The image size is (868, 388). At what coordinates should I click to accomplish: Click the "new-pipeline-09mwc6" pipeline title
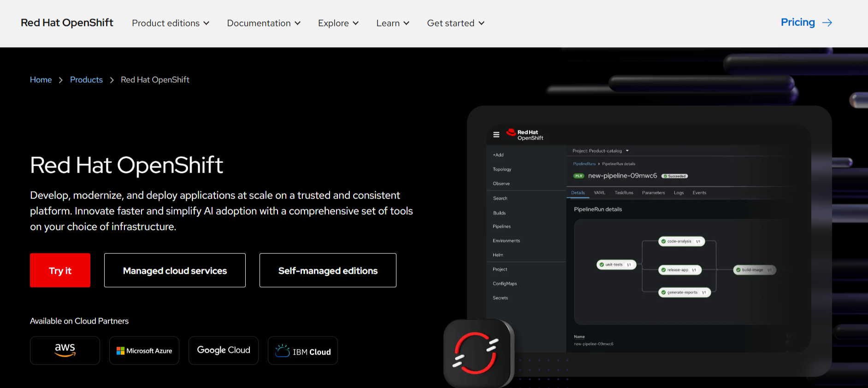[x=622, y=176]
